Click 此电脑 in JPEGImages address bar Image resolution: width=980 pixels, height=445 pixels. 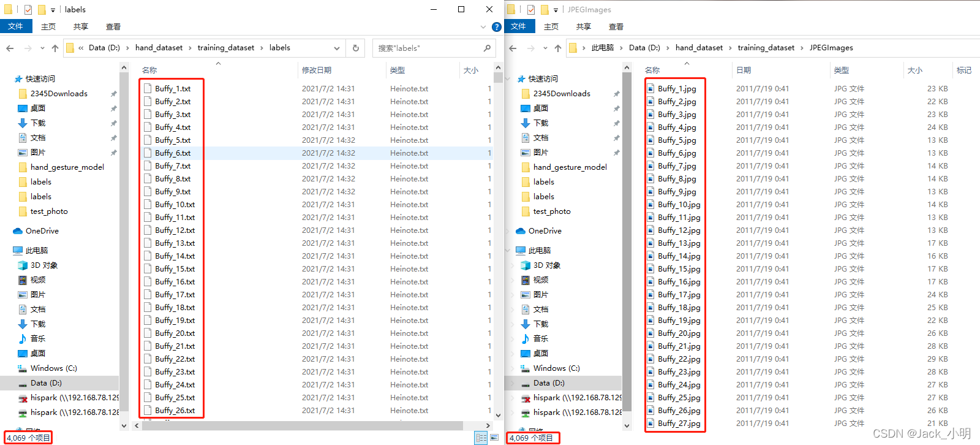(603, 48)
